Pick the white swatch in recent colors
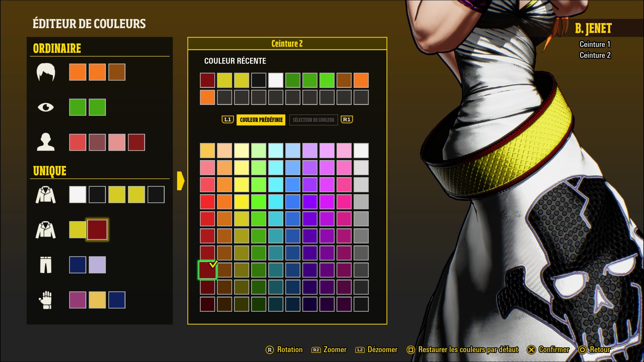Viewport: 644px width, 362px height. tap(276, 80)
